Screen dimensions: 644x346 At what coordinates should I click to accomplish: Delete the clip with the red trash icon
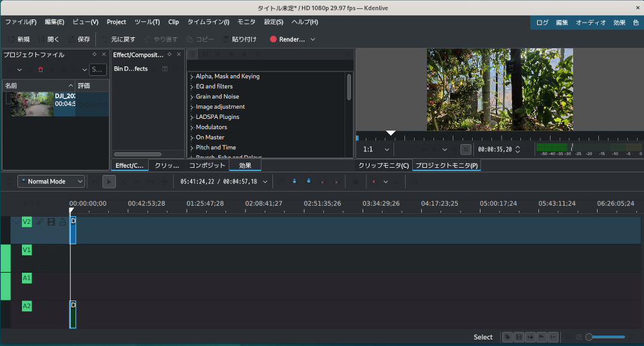coord(40,69)
